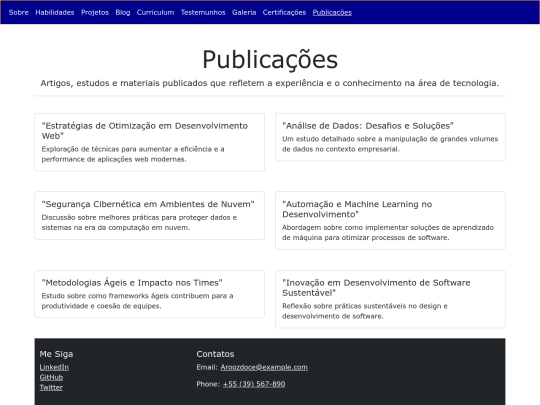Viewport: 540px width, 405px height.
Task: Click the Curriculum nav link
Action: click(x=155, y=12)
